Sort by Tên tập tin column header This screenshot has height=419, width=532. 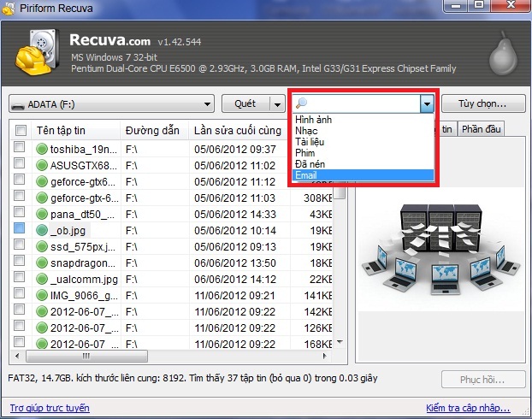click(x=76, y=130)
